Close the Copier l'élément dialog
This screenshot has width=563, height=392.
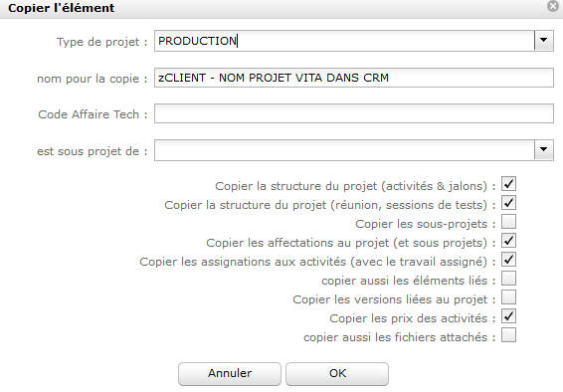[x=553, y=6]
